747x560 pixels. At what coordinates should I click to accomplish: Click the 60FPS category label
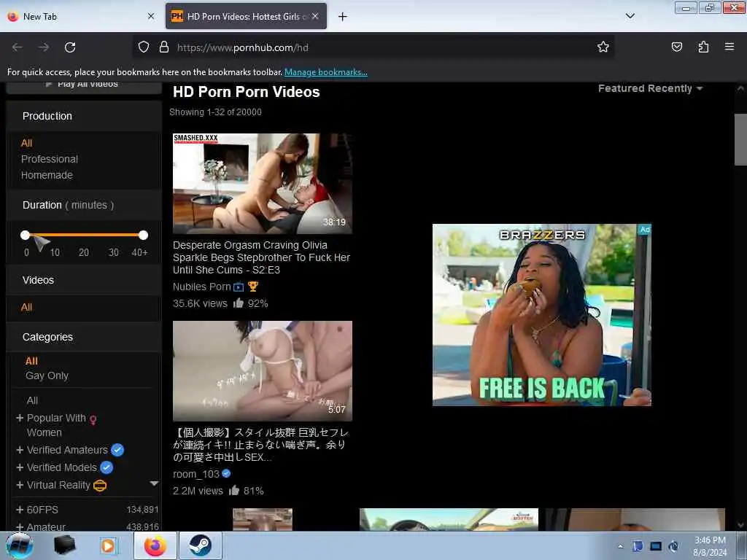(42, 510)
